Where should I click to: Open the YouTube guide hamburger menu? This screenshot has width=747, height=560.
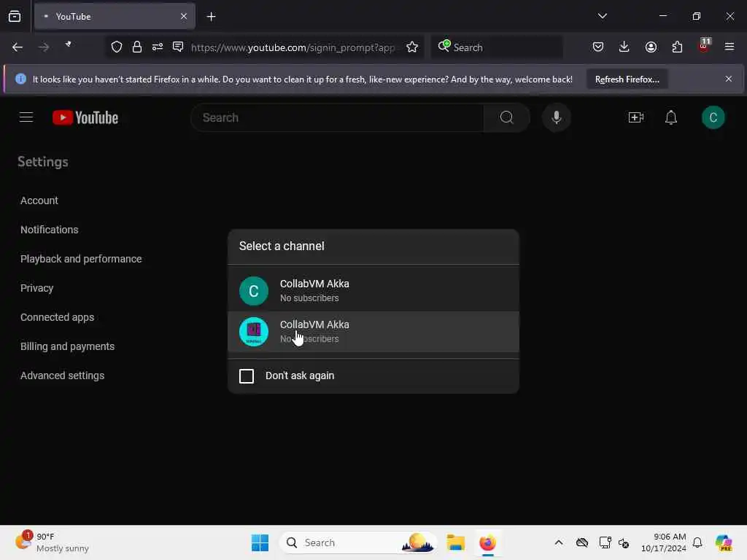pos(26,117)
